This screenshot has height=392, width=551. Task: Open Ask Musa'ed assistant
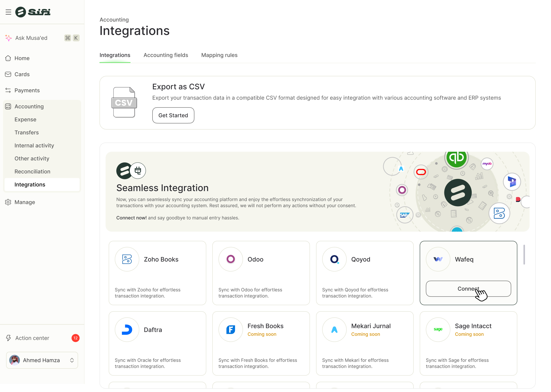click(x=42, y=38)
